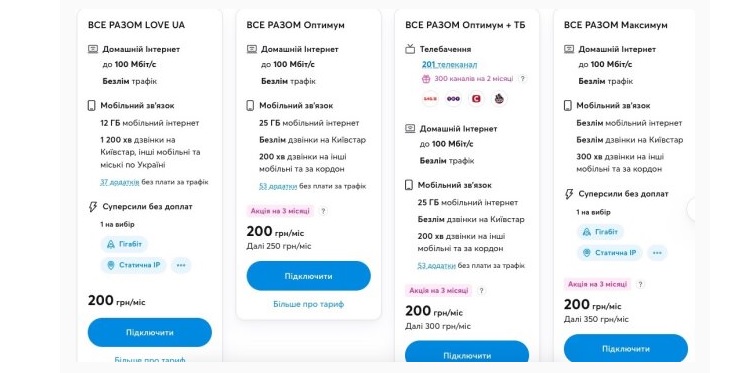
Task: Open 53 додатки link in Оптимум card
Action: 278,186
